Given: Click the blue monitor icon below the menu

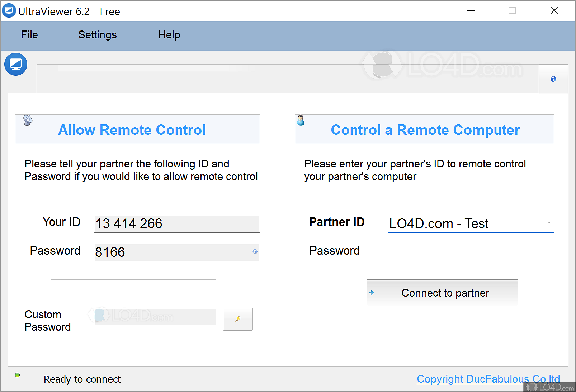Looking at the screenshot, I should [16, 65].
